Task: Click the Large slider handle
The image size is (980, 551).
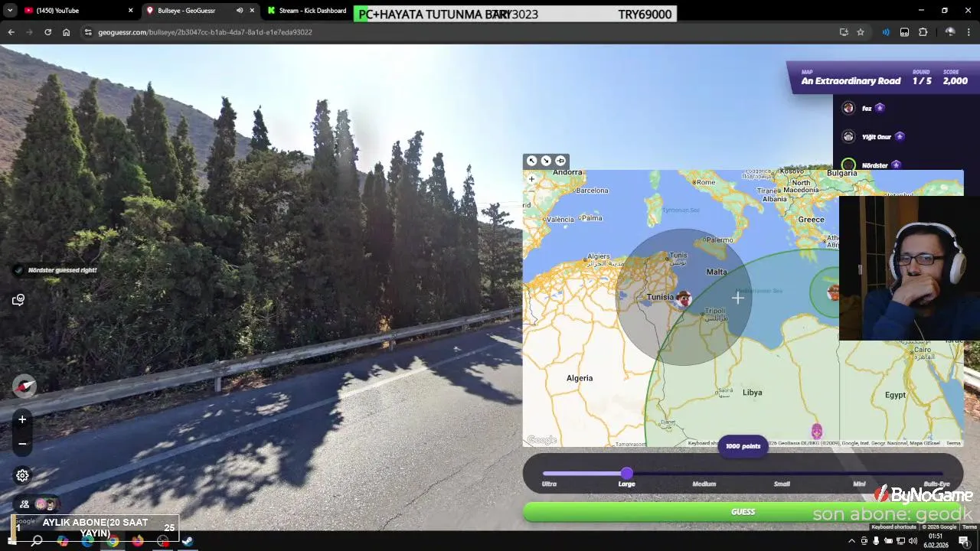Action: click(627, 474)
